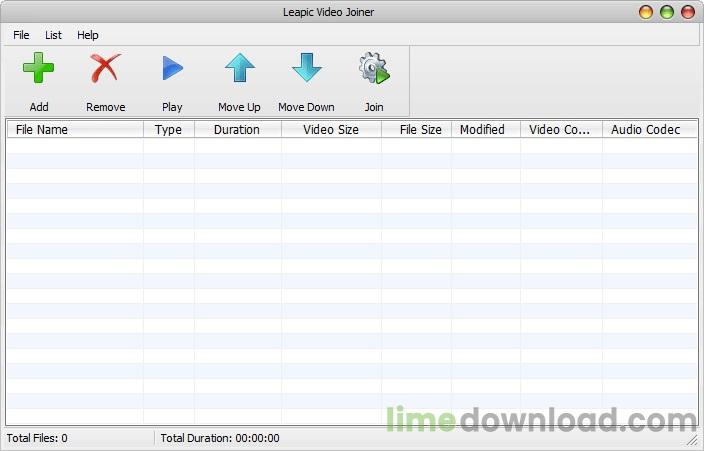Click the Move Down arrow icon
The height and width of the screenshot is (451, 704).
(307, 68)
